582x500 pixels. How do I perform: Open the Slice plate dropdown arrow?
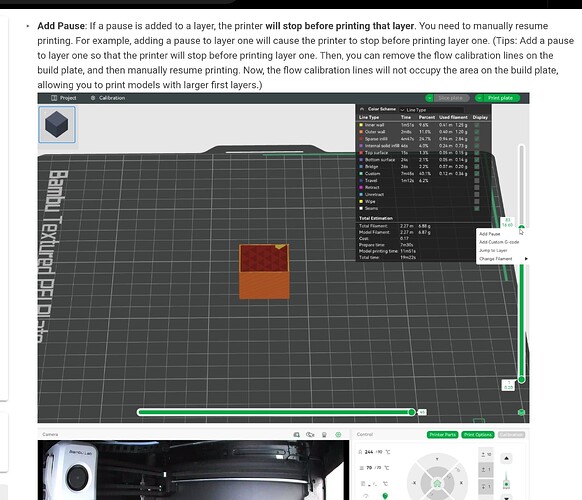tap(429, 98)
